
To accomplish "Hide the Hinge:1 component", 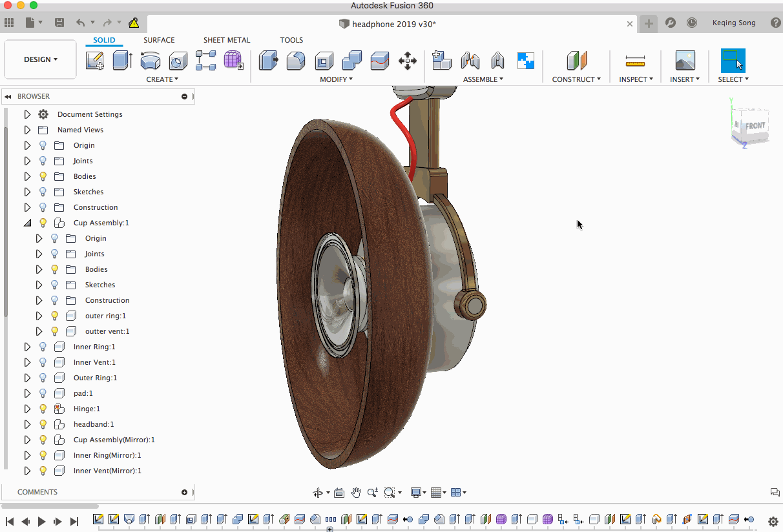I will point(43,409).
